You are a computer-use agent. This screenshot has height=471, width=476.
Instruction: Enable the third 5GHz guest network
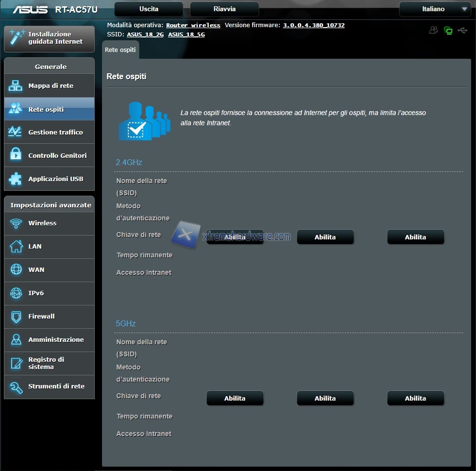point(415,398)
